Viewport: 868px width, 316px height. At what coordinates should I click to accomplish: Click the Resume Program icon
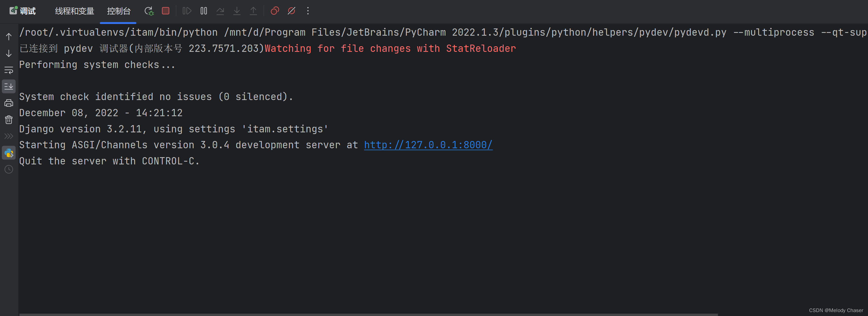click(x=187, y=11)
